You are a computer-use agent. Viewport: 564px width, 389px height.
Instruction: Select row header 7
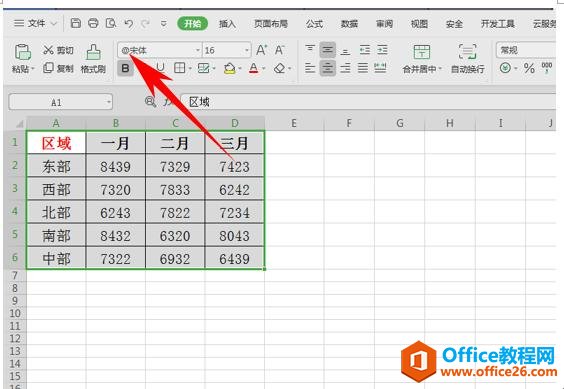pyautogui.click(x=15, y=276)
